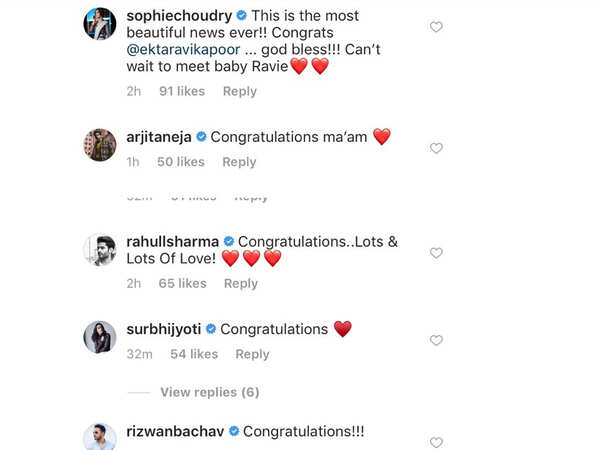The height and width of the screenshot is (450, 600).
Task: View the 50 likes on arjitaneja's comment
Action: click(181, 162)
